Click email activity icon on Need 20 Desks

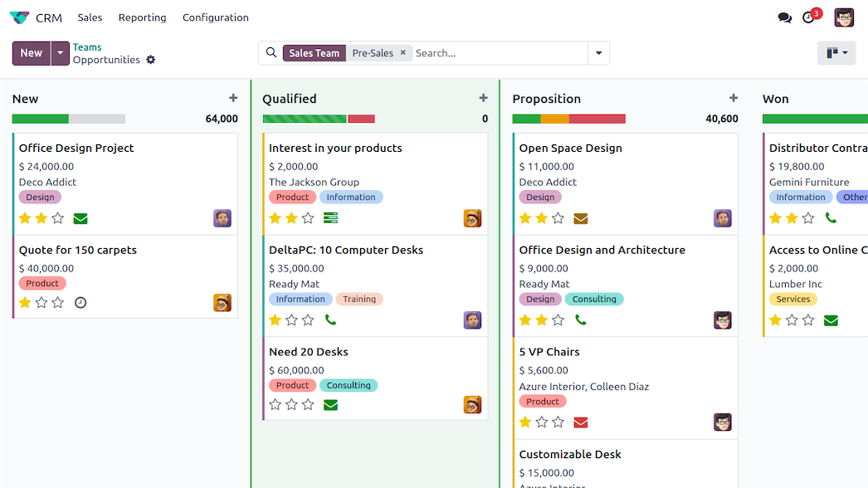click(x=330, y=405)
